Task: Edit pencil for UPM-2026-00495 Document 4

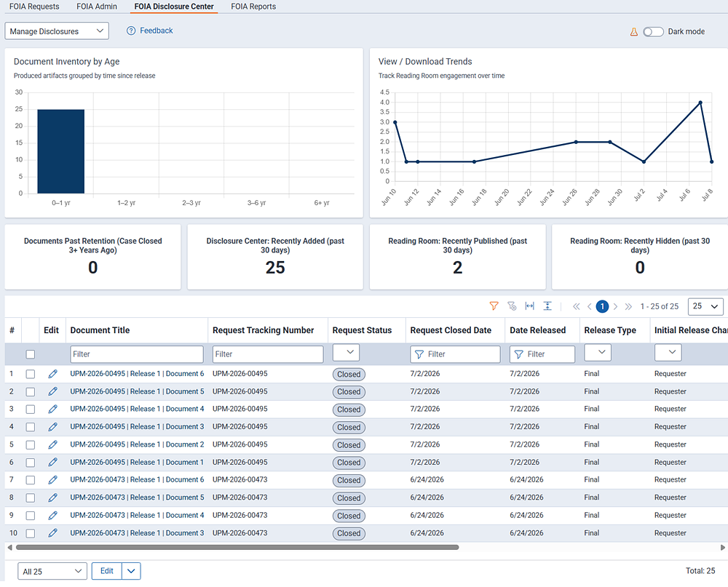Action: 53,410
